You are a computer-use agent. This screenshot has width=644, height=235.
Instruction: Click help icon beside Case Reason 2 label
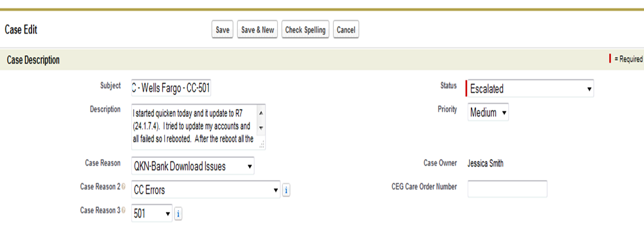pyautogui.click(x=123, y=187)
